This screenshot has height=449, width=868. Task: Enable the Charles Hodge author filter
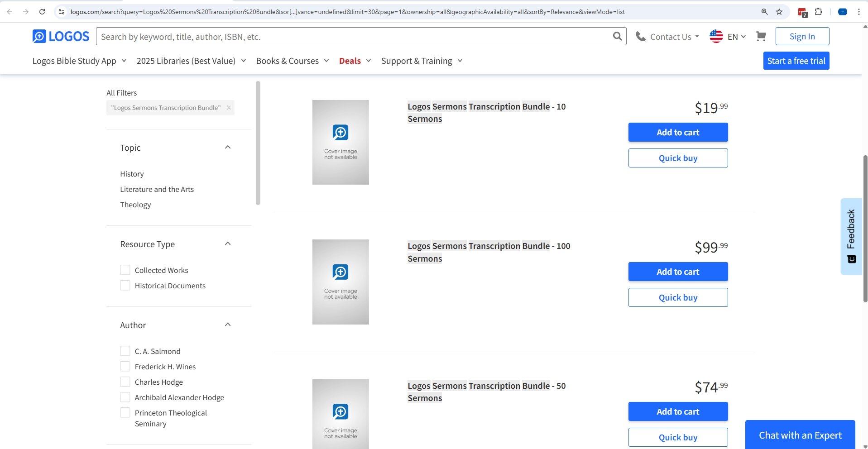125,382
